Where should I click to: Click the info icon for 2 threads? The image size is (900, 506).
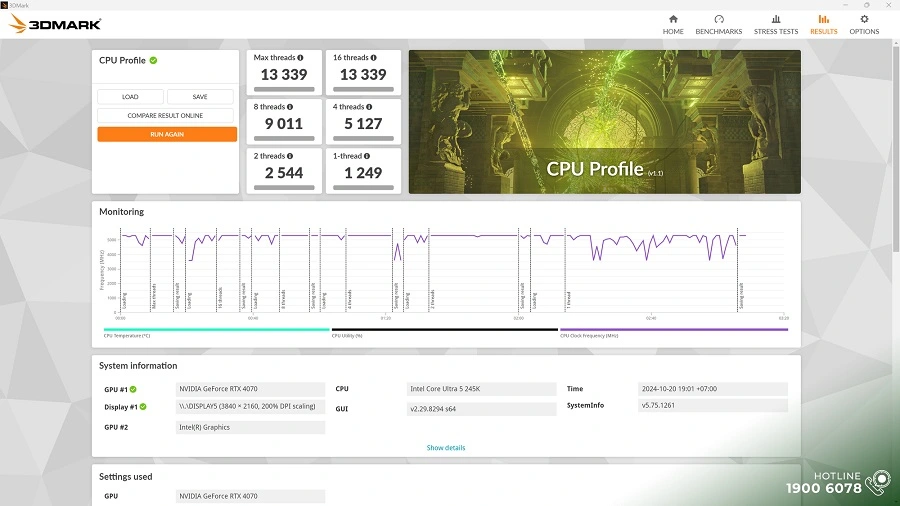[290, 156]
